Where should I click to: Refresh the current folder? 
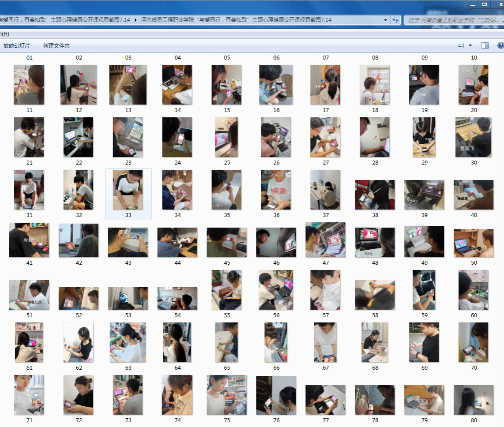(395, 20)
